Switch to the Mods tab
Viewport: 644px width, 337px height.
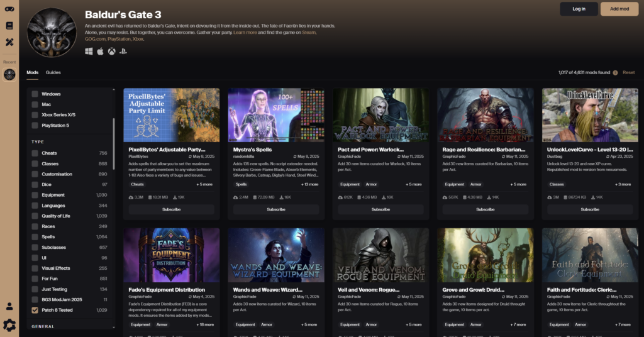33,73
